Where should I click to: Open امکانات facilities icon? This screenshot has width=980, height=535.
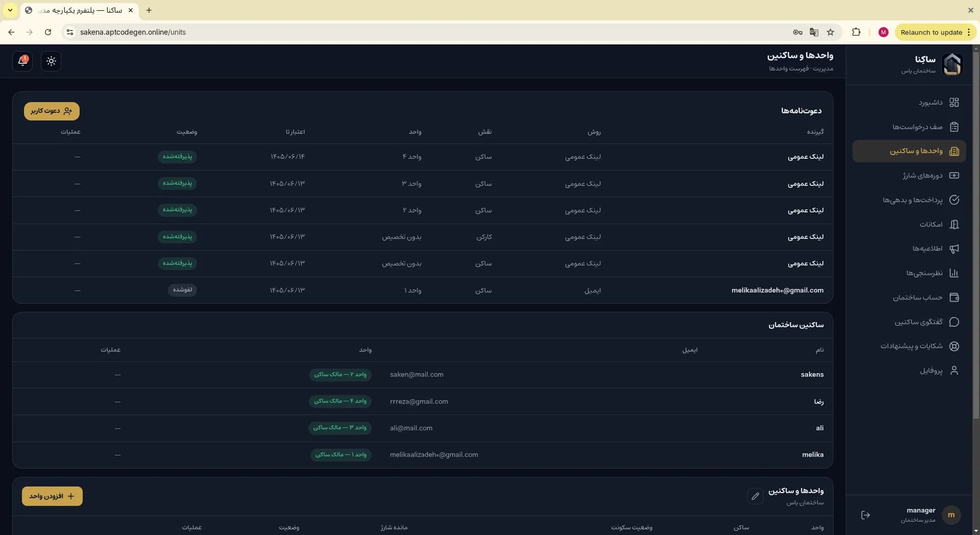(954, 225)
